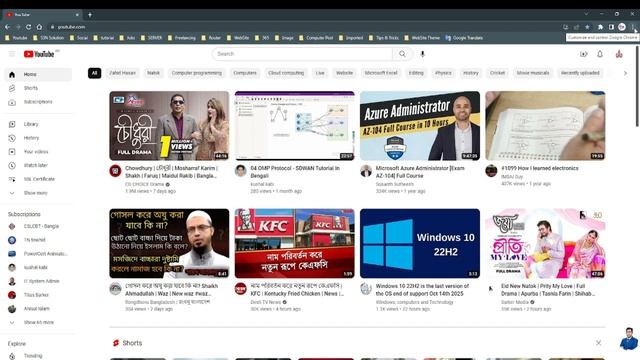Open the Tips & Tricks bookmark folder
The height and width of the screenshot is (360, 640).
384,38
